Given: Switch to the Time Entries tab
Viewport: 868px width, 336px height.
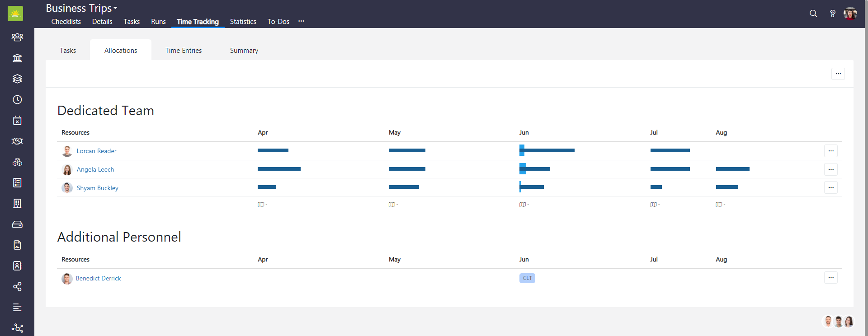Looking at the screenshot, I should point(183,51).
